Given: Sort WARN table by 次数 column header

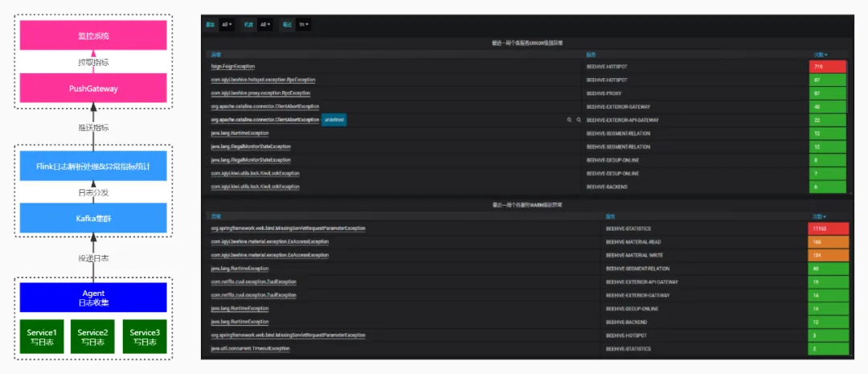Looking at the screenshot, I should [x=818, y=216].
